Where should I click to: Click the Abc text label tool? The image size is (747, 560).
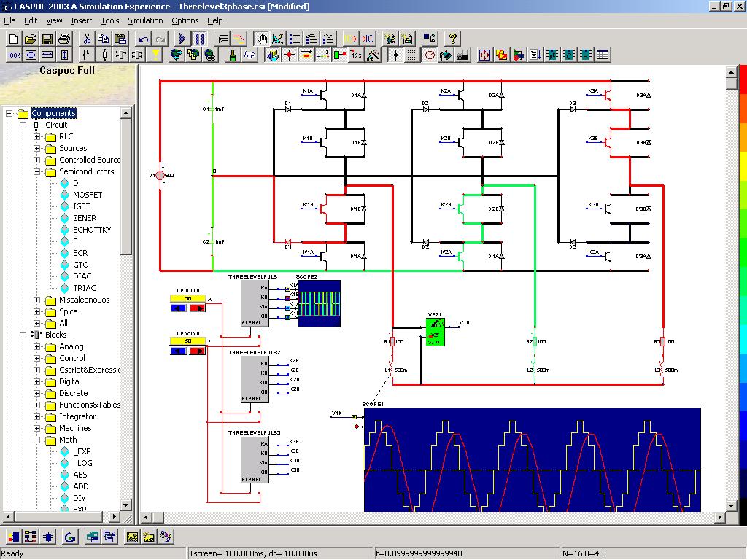pyautogui.click(x=249, y=55)
